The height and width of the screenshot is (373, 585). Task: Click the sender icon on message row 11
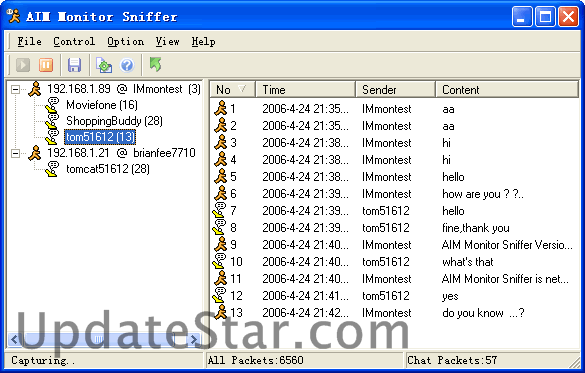[x=220, y=278]
